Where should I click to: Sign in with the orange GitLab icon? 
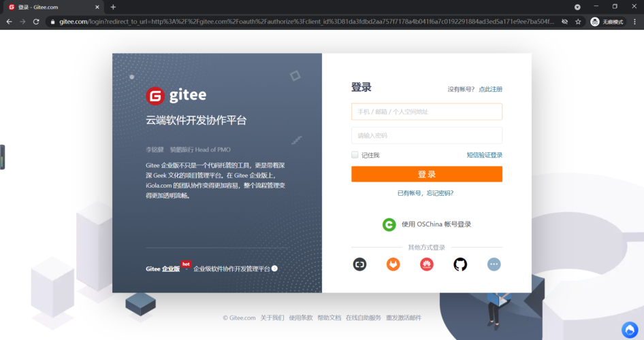point(393,264)
